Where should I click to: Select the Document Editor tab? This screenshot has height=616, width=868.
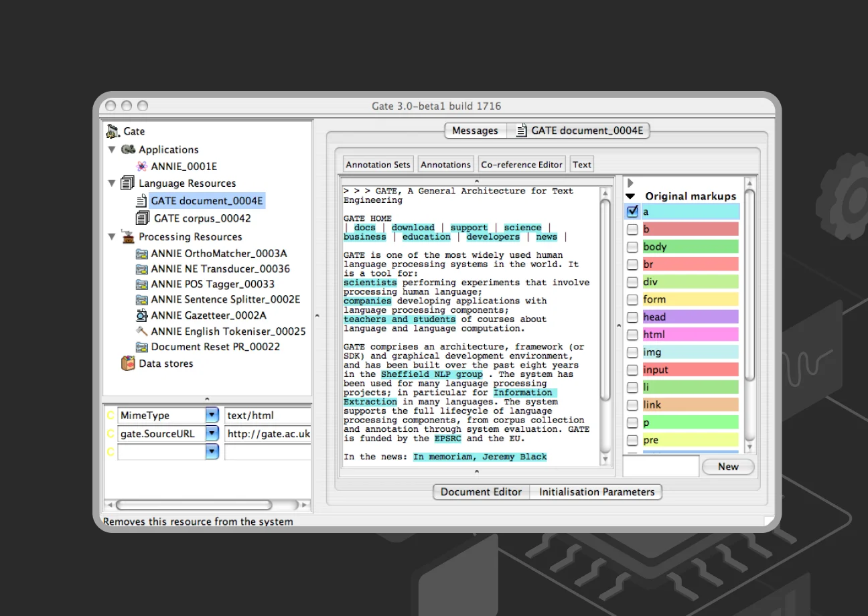(481, 491)
